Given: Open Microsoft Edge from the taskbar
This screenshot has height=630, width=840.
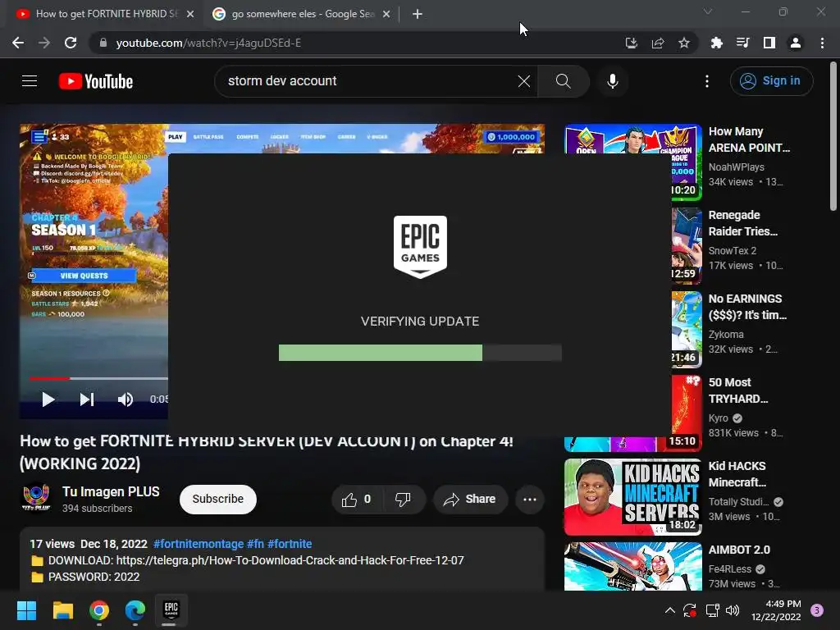Looking at the screenshot, I should coord(135,610).
